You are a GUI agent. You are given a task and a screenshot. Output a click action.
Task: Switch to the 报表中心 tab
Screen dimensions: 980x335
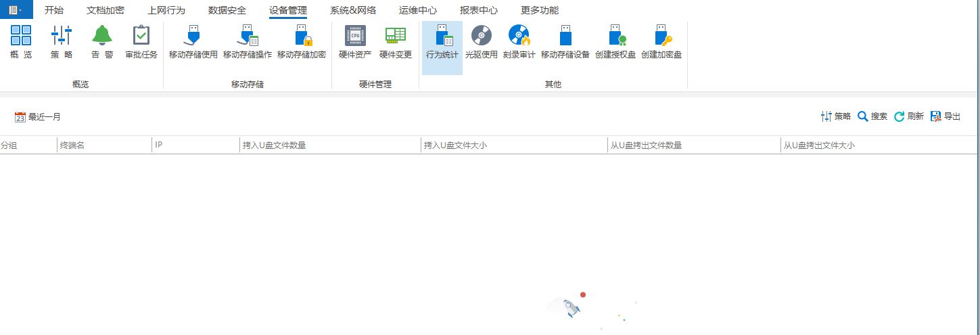(479, 10)
